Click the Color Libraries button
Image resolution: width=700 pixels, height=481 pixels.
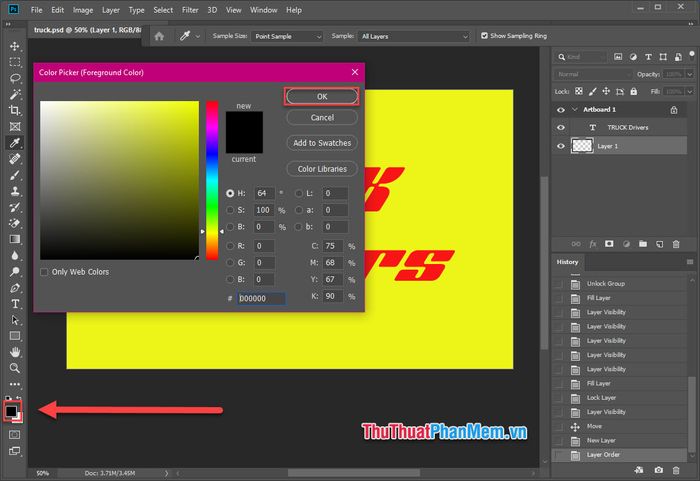pos(321,169)
